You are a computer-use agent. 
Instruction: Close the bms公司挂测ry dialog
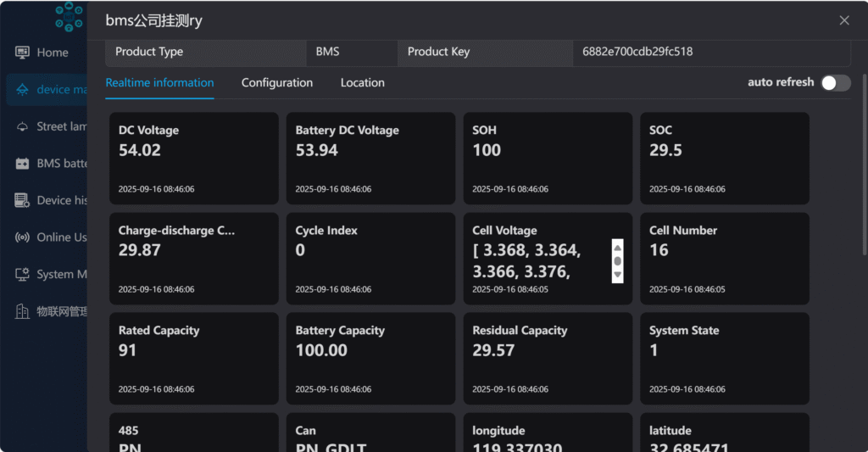(x=843, y=20)
